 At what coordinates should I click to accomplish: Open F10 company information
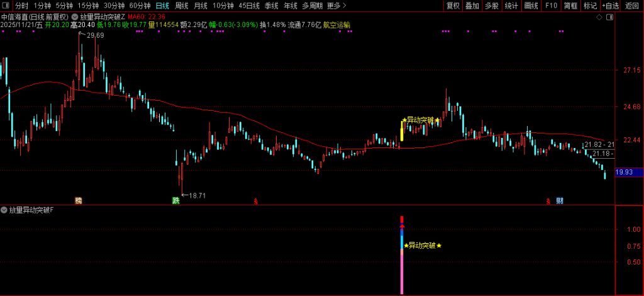551,6
